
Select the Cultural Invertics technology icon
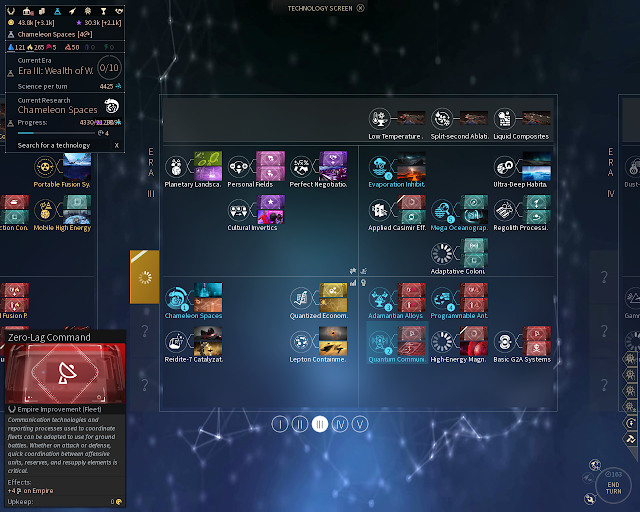point(238,210)
